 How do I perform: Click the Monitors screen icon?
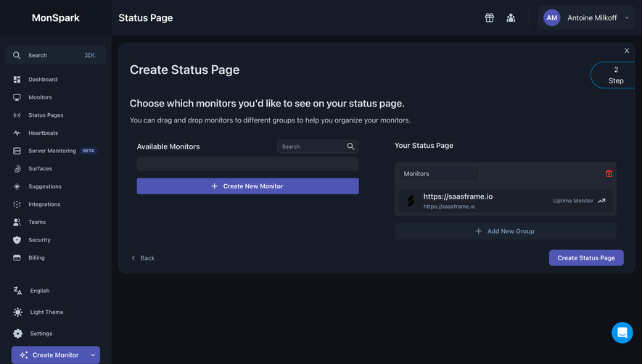pyautogui.click(x=17, y=97)
